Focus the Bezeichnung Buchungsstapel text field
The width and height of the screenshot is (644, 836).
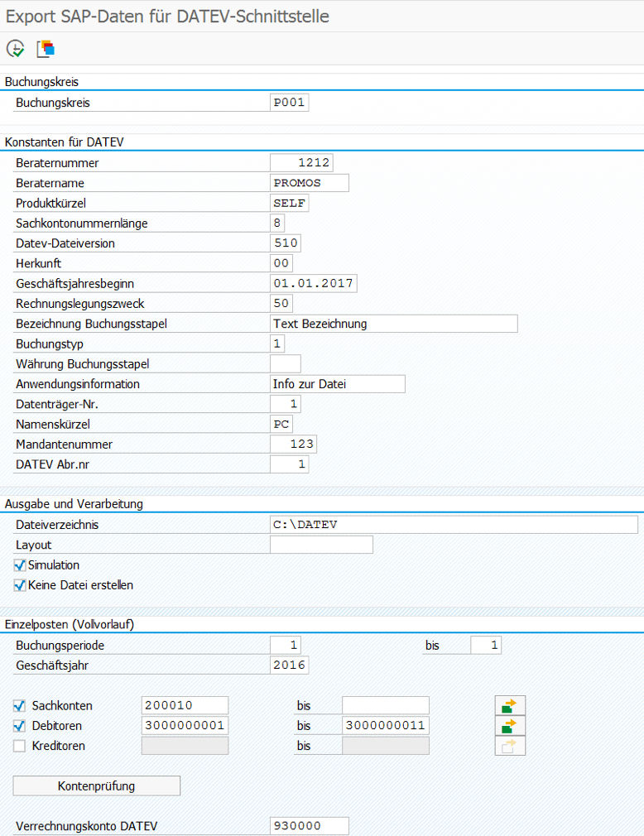(394, 324)
